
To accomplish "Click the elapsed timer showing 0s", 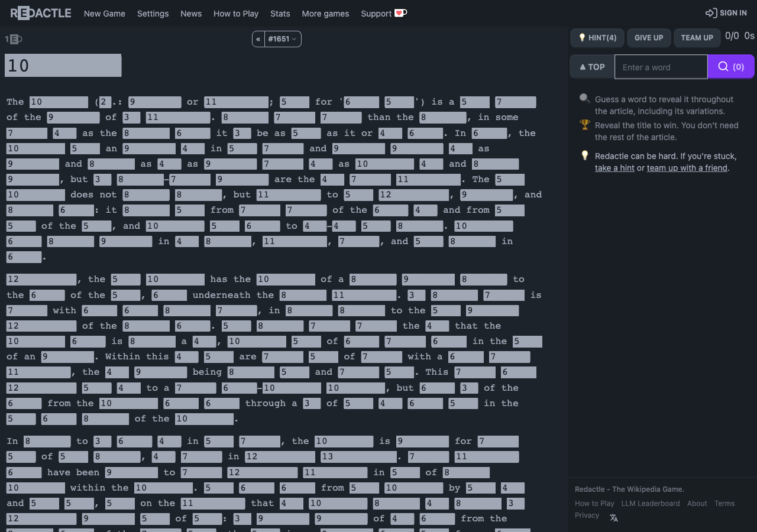I will pos(749,36).
